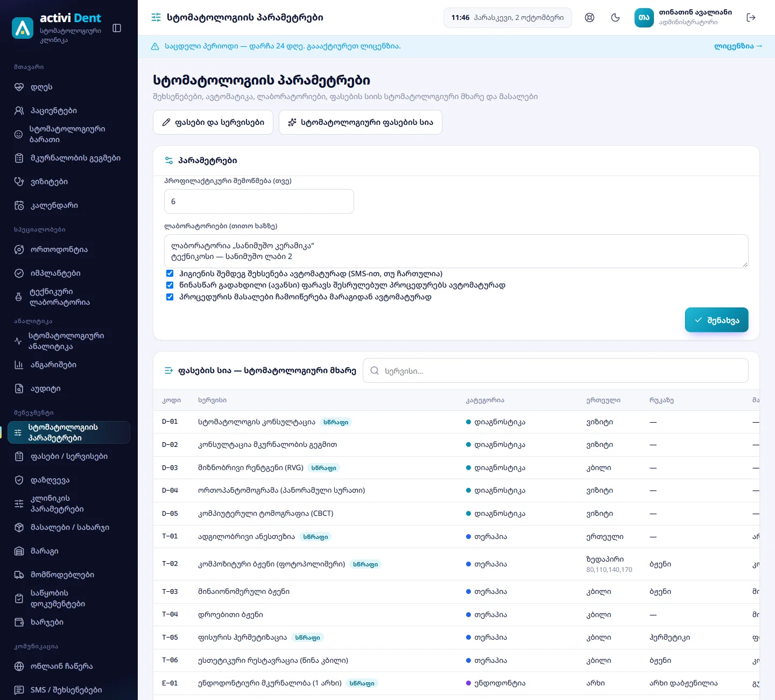Open სტომატოლოგიური ფასების სია button

(x=361, y=122)
